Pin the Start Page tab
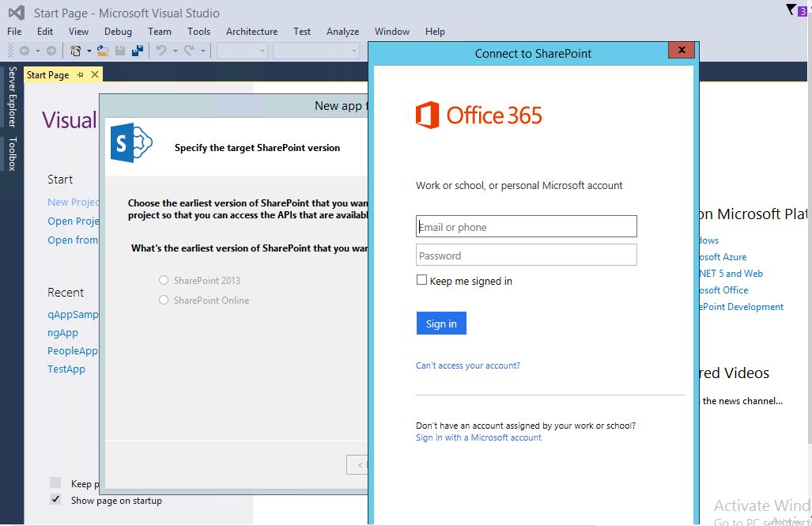The height and width of the screenshot is (526, 812). click(81, 75)
